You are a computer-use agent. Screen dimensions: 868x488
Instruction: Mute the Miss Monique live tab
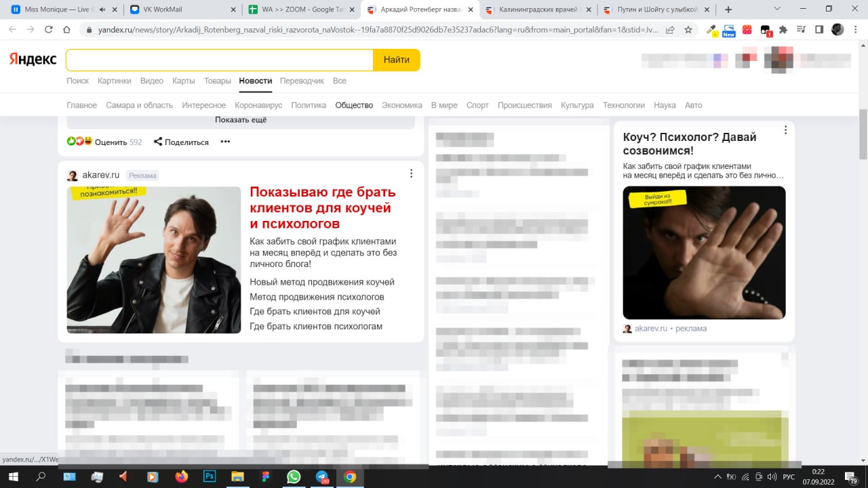pos(102,9)
